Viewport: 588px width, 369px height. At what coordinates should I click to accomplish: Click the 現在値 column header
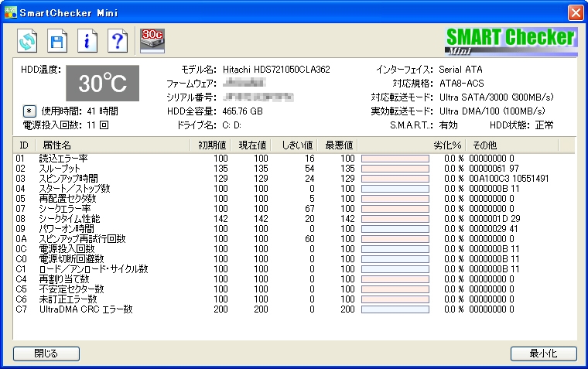251,145
